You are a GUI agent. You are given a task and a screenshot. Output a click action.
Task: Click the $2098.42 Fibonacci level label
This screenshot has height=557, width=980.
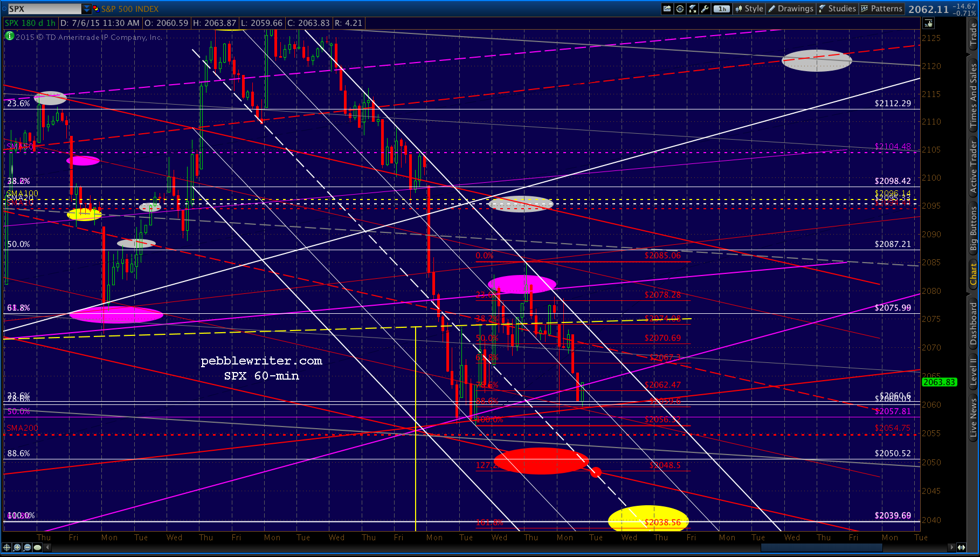tap(893, 181)
